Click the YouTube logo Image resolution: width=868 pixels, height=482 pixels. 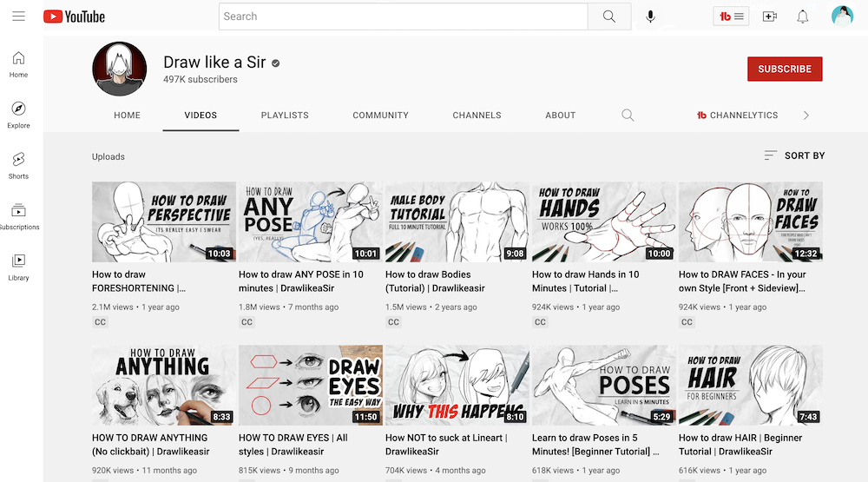tap(74, 17)
